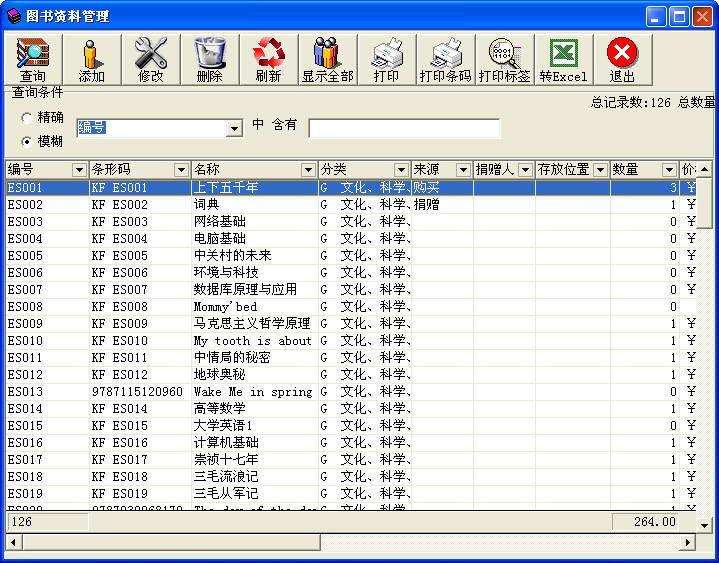Click the search keyword input field
The height and width of the screenshot is (563, 719).
pos(404,128)
